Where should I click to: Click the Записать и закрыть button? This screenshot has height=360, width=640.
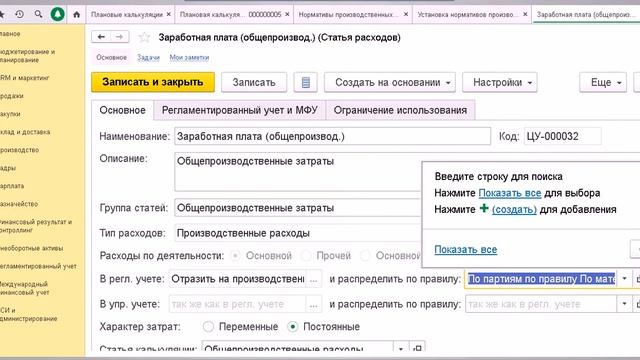(153, 82)
